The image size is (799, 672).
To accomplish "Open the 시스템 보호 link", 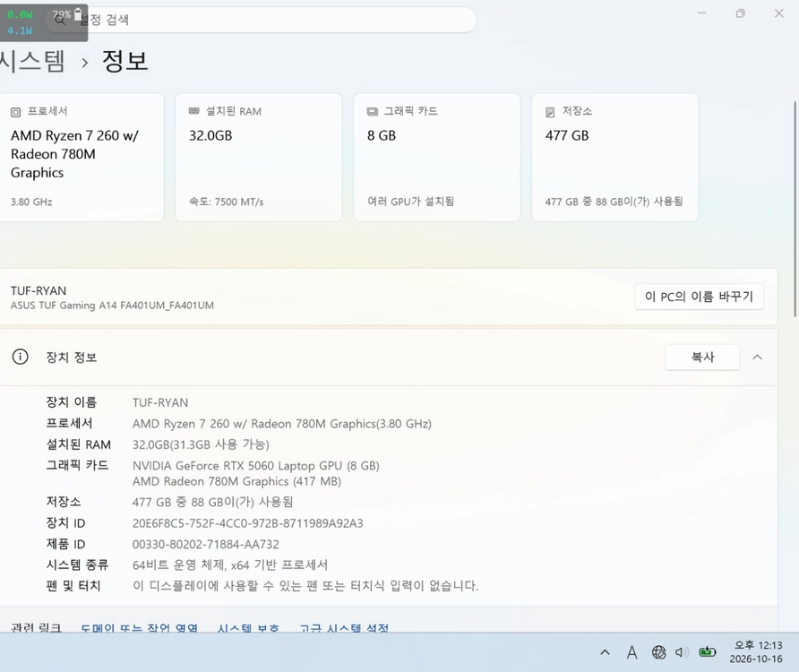I will pos(248,628).
